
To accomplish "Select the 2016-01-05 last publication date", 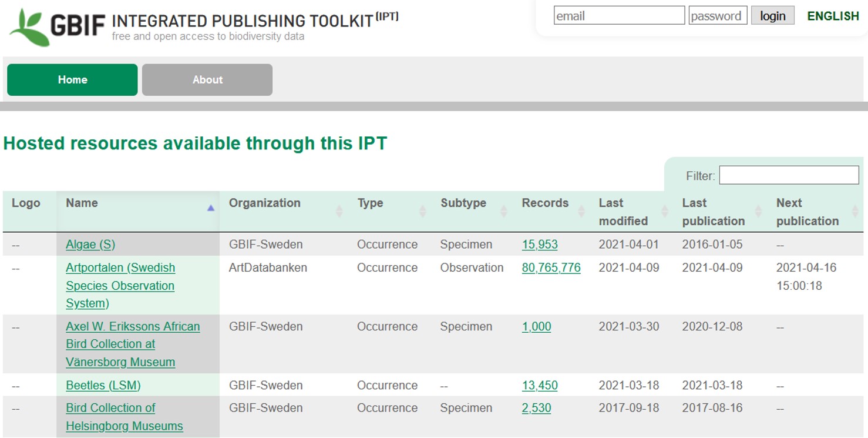I will [712, 245].
